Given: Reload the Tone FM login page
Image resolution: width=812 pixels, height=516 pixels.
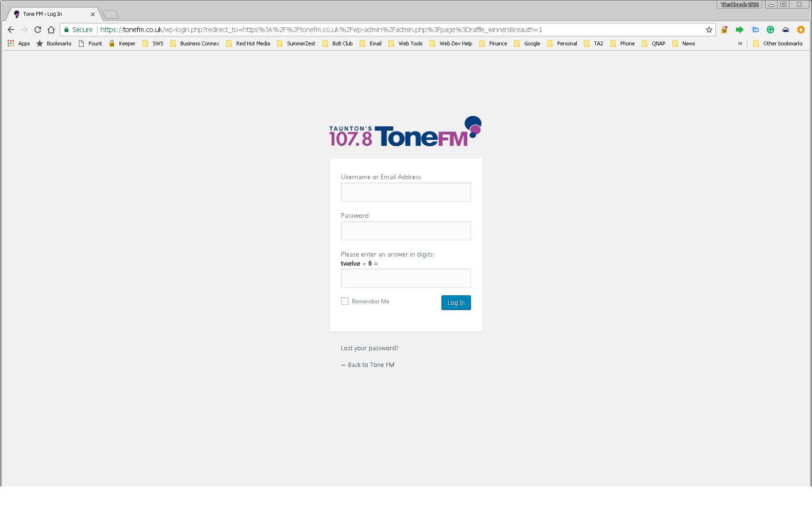Looking at the screenshot, I should tap(38, 30).
